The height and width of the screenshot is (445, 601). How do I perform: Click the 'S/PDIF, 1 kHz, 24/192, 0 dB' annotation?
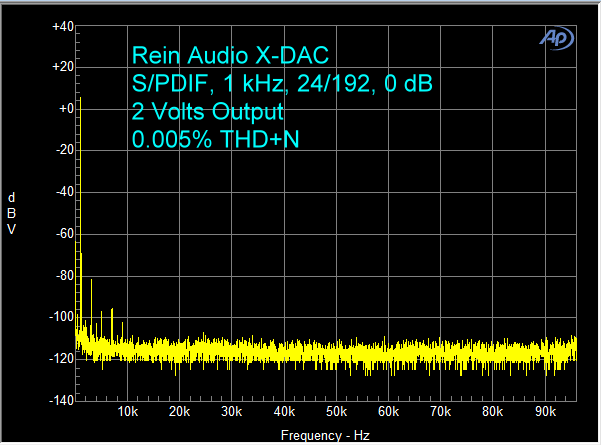coord(282,83)
